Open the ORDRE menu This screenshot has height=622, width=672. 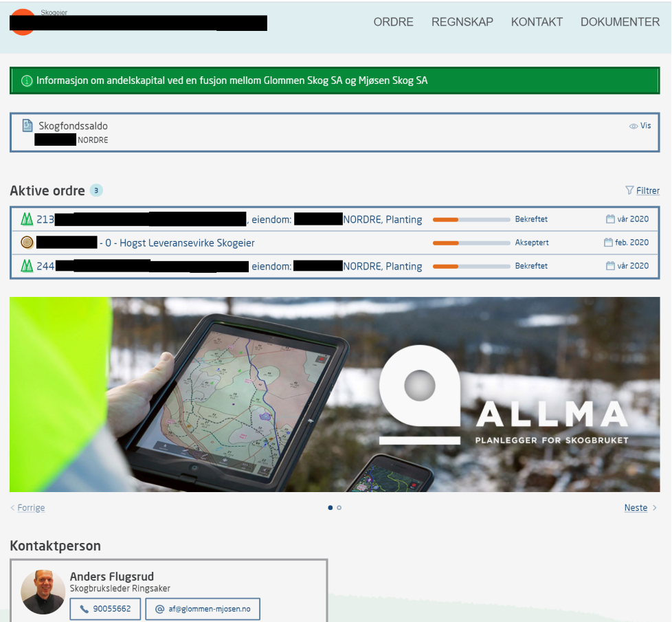coord(393,22)
